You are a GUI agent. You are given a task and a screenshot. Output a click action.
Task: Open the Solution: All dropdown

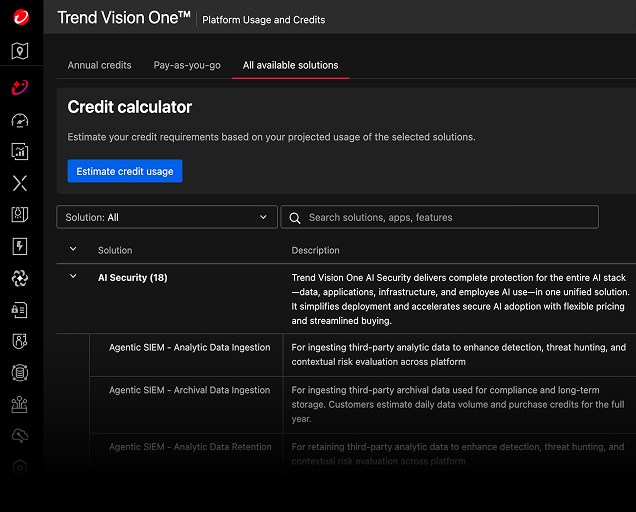tap(167, 217)
